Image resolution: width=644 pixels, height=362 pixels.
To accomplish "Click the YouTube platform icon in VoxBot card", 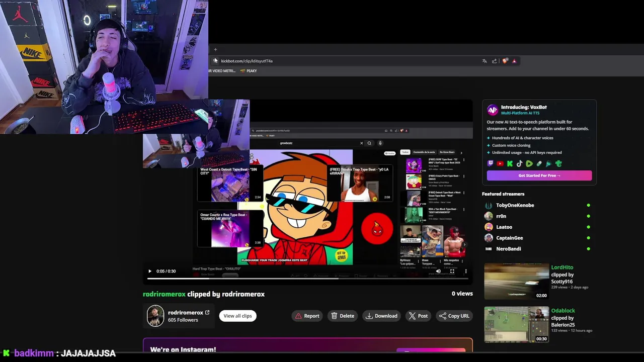I will click(500, 163).
